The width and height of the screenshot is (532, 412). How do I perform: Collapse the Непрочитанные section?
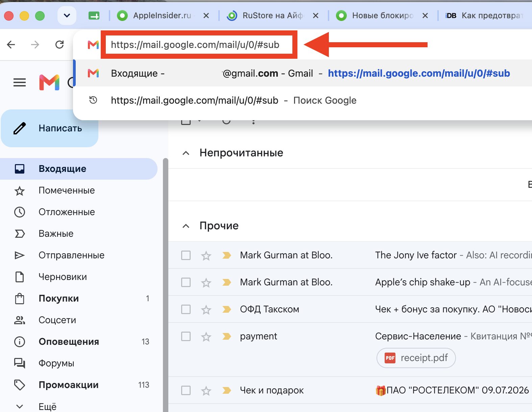(186, 153)
